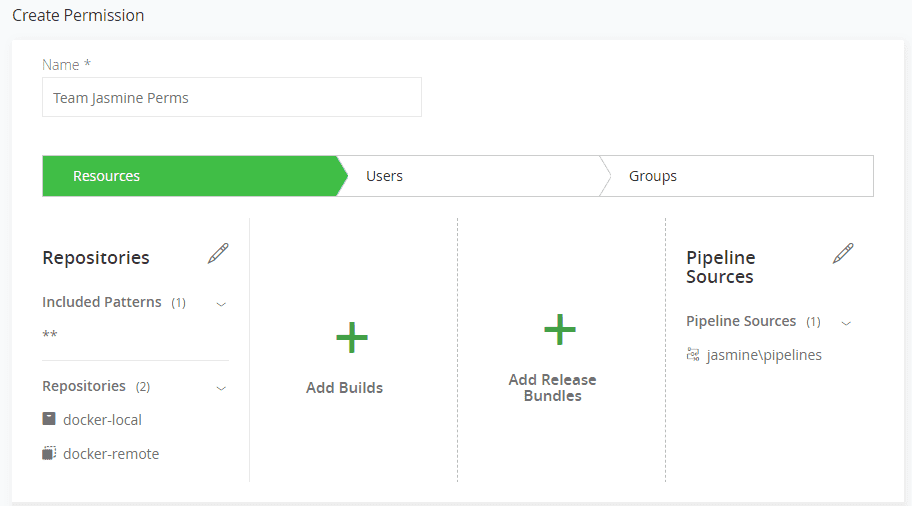Click the green plus above Add Release Bundles
The image size is (912, 506).
click(x=560, y=329)
